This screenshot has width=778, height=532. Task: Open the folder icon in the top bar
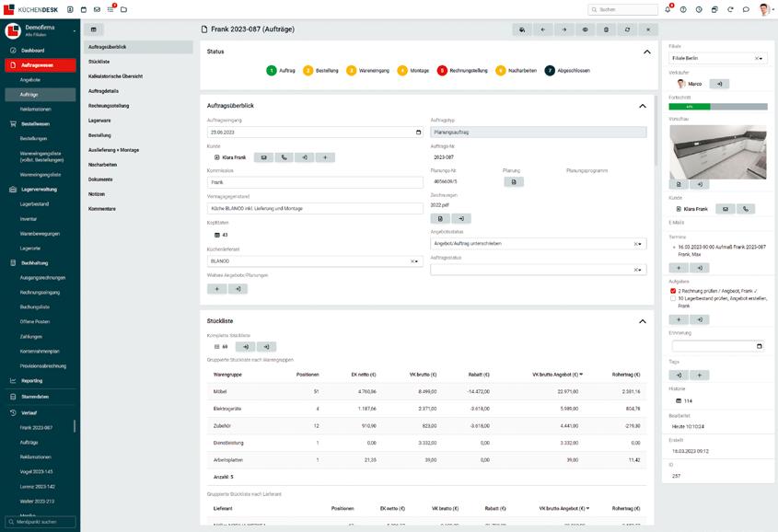pyautogui.click(x=124, y=9)
